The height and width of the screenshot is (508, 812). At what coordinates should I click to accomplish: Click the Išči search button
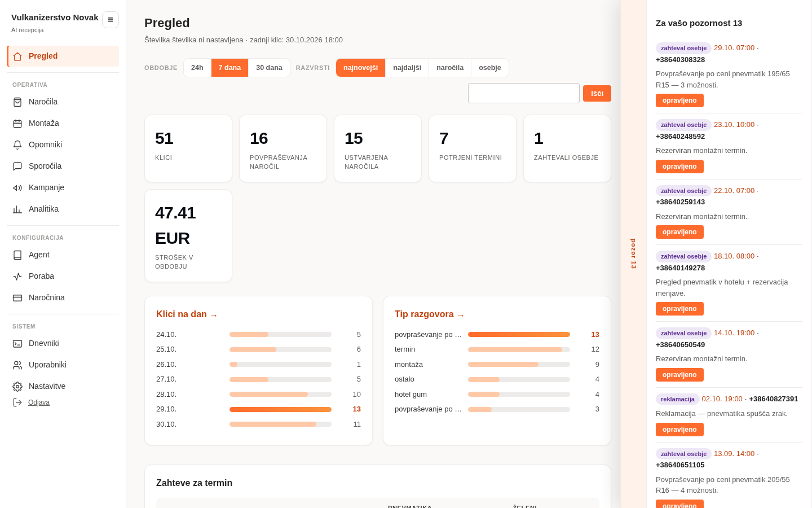pyautogui.click(x=597, y=94)
